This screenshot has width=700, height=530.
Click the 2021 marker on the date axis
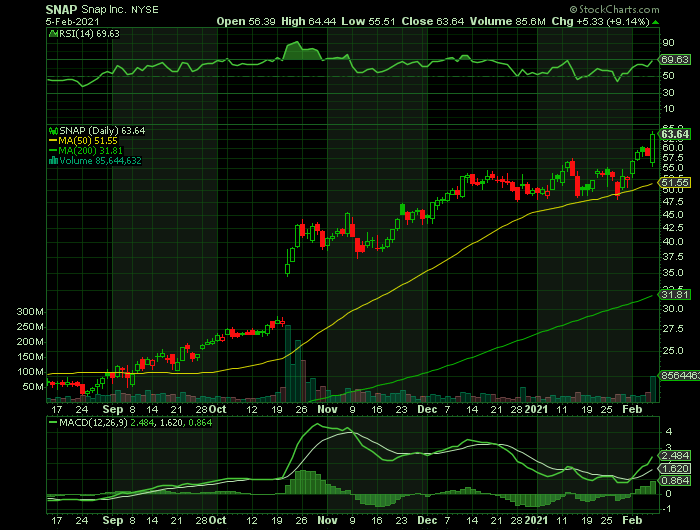[538, 410]
